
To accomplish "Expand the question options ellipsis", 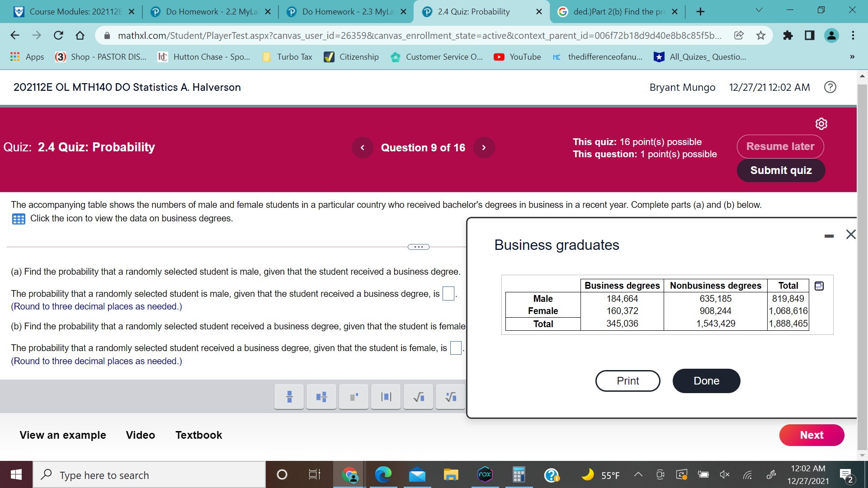I will pyautogui.click(x=419, y=247).
